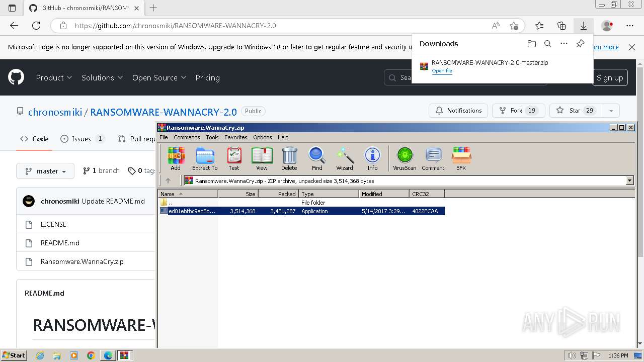Open the WinRAR File menu

164,137
